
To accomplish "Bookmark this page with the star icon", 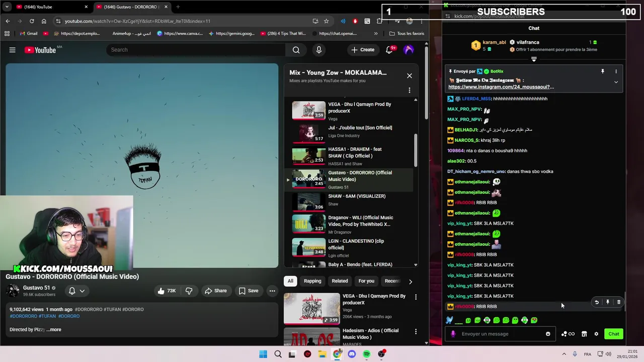I will coord(326,21).
